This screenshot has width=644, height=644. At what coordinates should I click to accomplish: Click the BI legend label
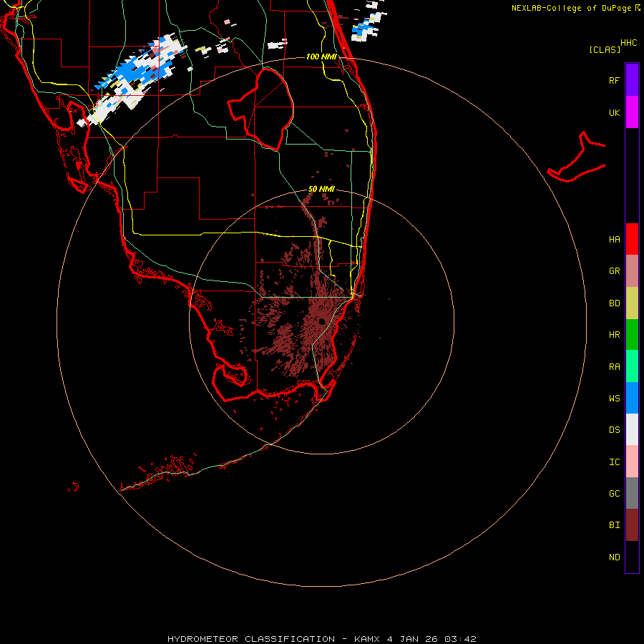click(x=614, y=525)
